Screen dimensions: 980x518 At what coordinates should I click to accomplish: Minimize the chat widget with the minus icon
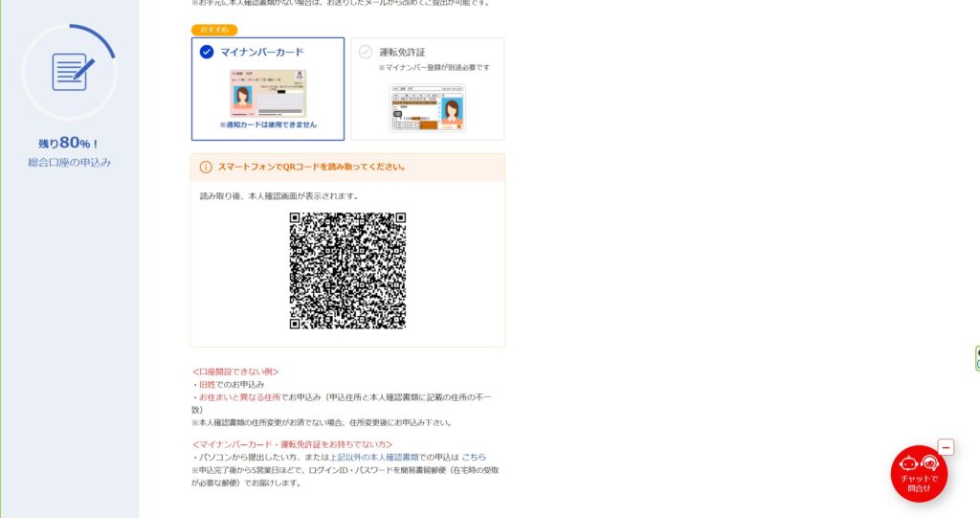click(946, 447)
